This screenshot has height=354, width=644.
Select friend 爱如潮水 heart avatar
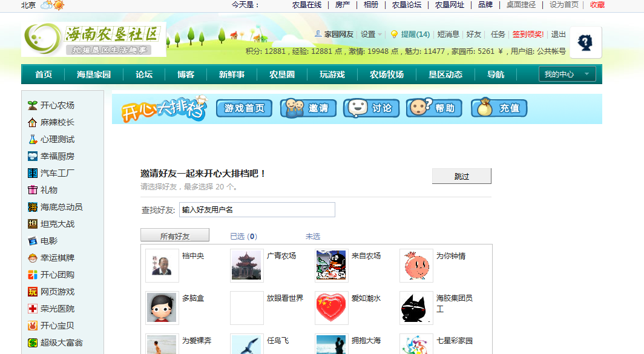[332, 308]
